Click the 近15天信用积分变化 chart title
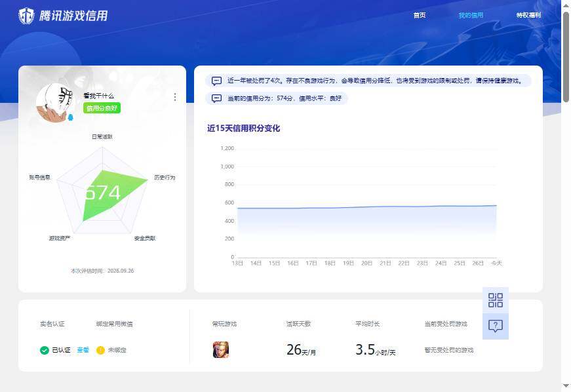The height and width of the screenshot is (392, 571). pyautogui.click(x=244, y=128)
